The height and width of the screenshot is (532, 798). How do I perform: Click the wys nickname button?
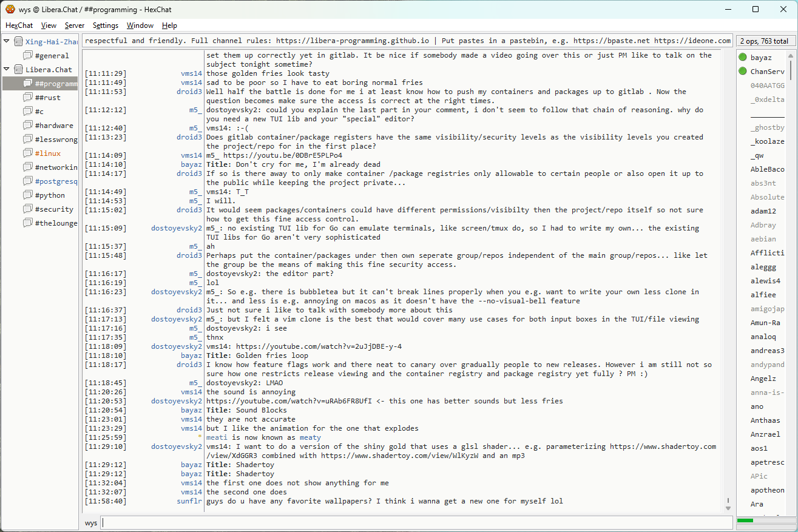click(x=91, y=523)
